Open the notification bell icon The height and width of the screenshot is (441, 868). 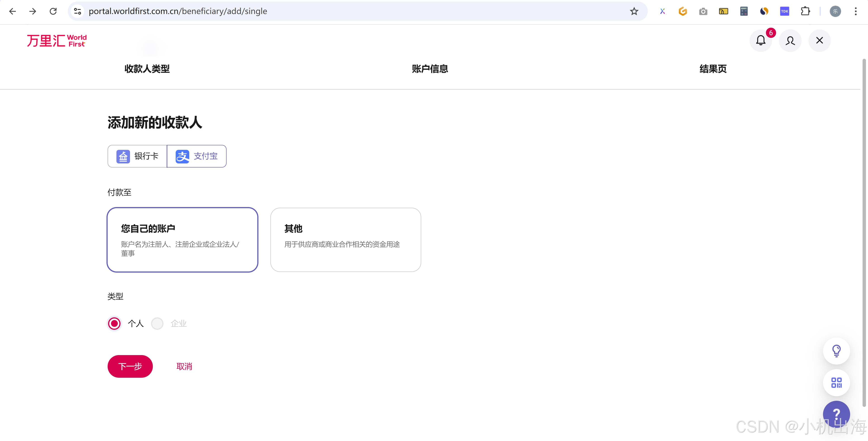tap(761, 40)
